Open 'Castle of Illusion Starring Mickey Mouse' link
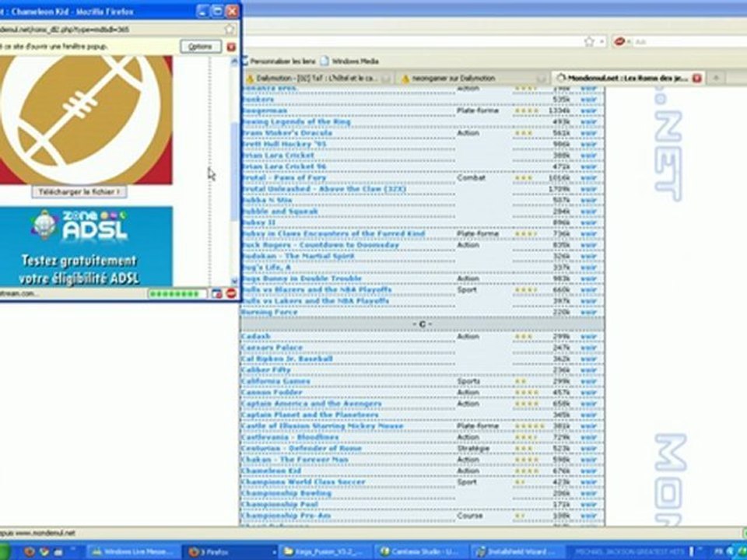The width and height of the screenshot is (747, 560). pyautogui.click(x=322, y=425)
